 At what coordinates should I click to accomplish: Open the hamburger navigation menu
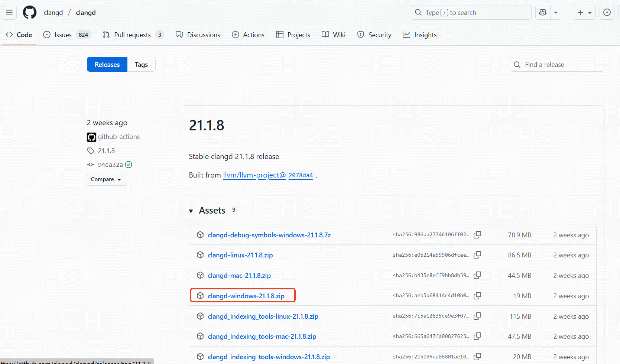(9, 13)
